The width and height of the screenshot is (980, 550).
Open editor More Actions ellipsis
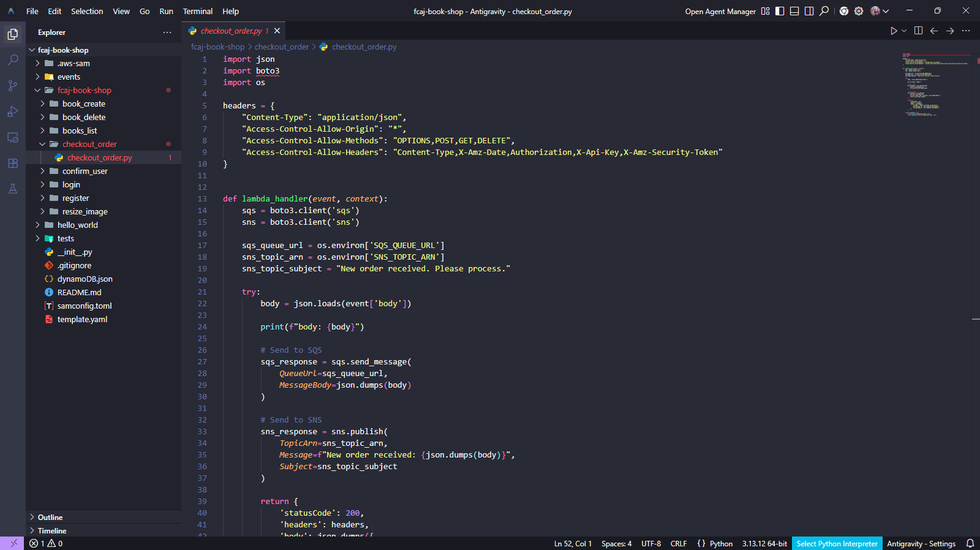point(966,31)
